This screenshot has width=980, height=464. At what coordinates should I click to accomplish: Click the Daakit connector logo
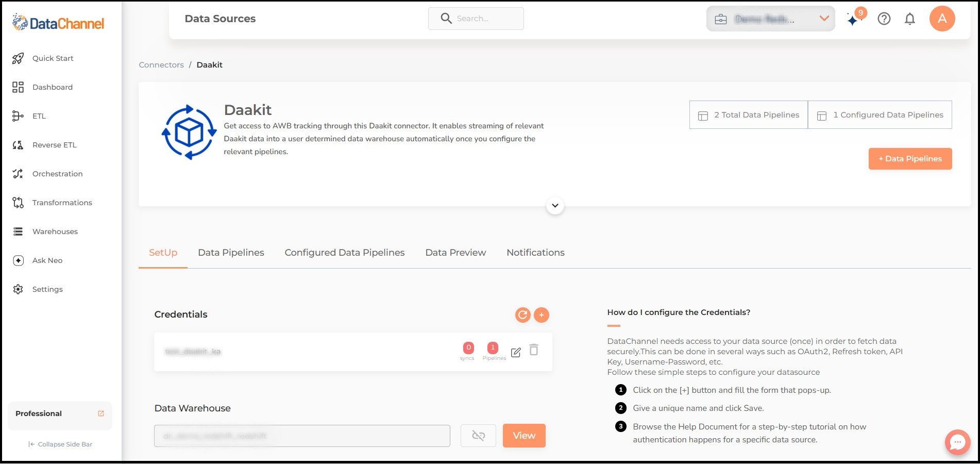click(x=189, y=132)
